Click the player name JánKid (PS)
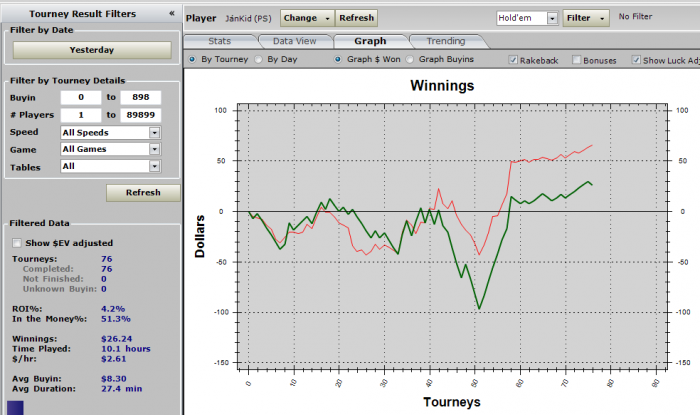700x415 pixels. tap(248, 19)
